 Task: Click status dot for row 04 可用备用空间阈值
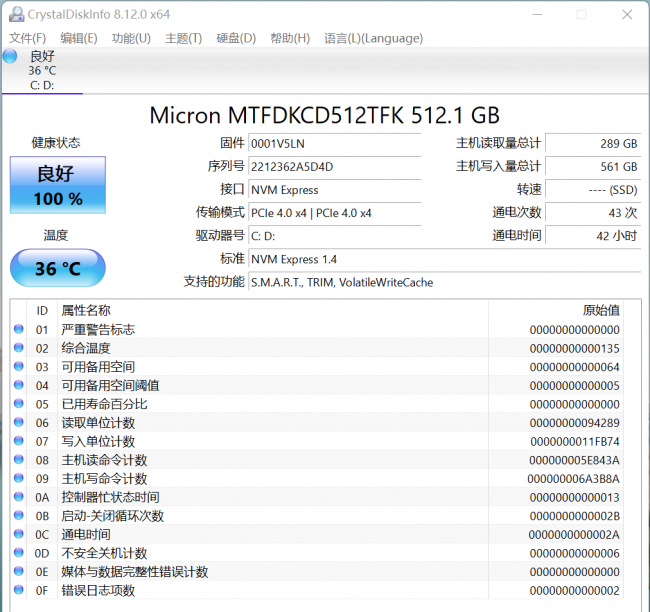pyautogui.click(x=19, y=385)
